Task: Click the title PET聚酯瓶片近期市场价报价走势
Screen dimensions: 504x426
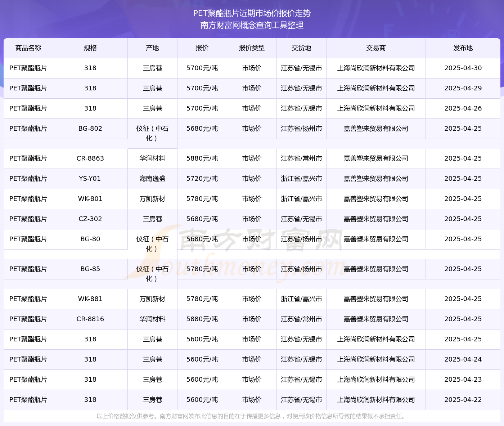Action: pos(252,13)
